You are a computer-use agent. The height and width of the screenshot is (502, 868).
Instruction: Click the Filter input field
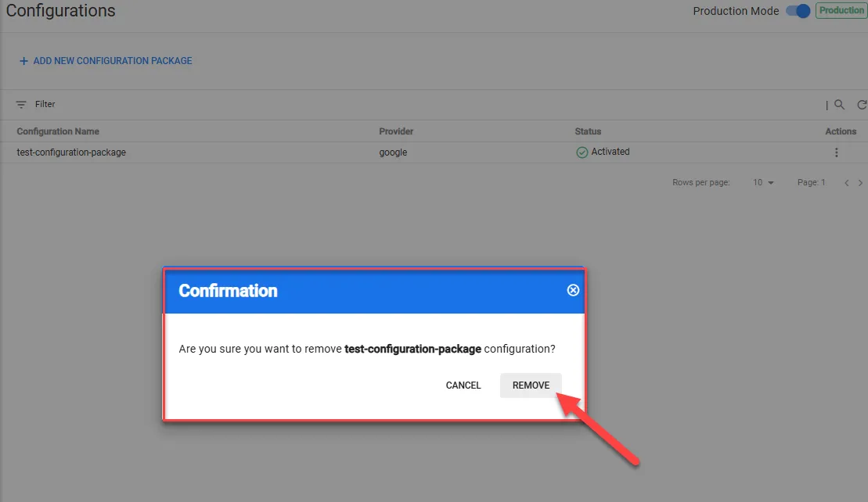pyautogui.click(x=45, y=105)
